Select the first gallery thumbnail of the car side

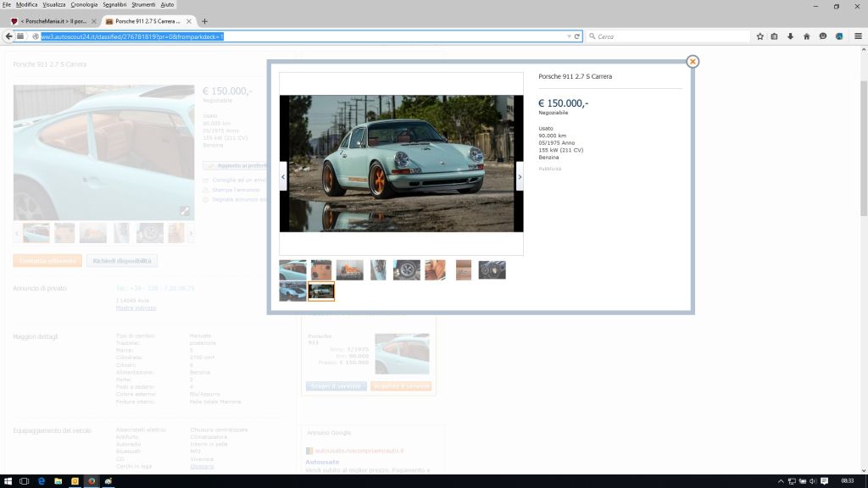pyautogui.click(x=292, y=270)
